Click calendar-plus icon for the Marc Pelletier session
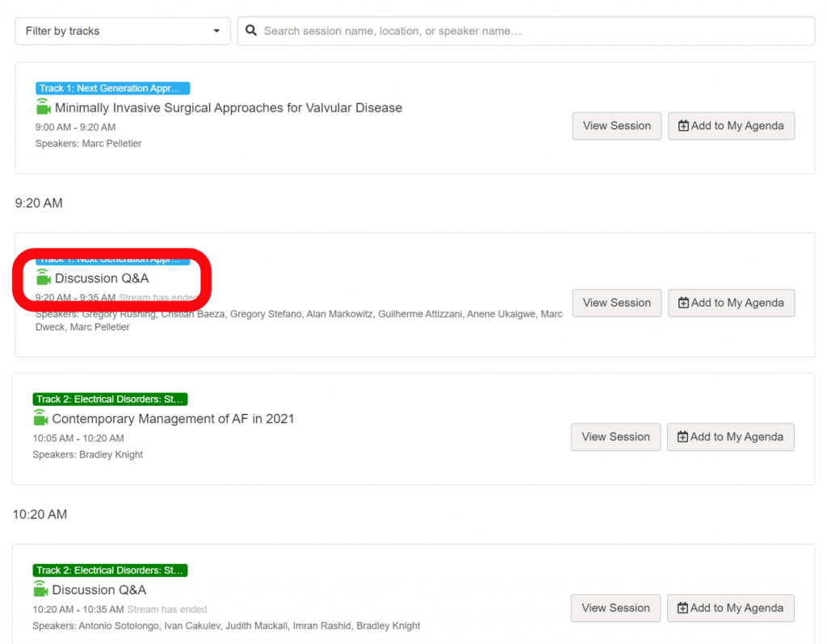This screenshot has width=827, height=644. (x=683, y=126)
